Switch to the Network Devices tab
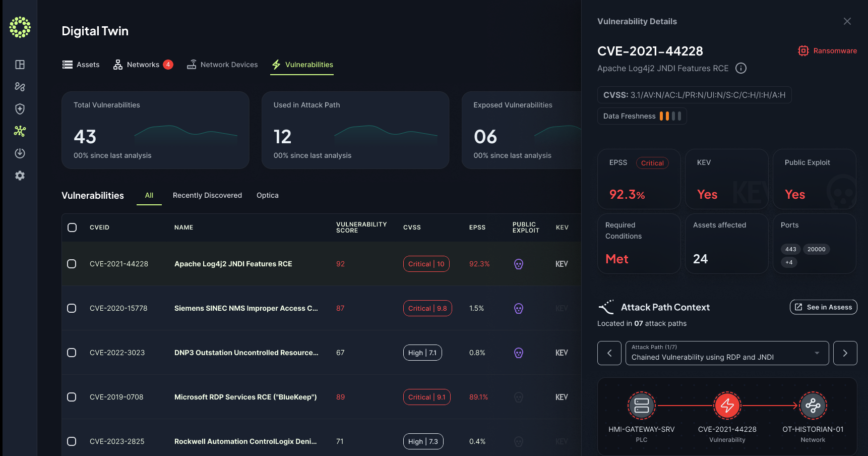868x456 pixels. [x=222, y=65]
